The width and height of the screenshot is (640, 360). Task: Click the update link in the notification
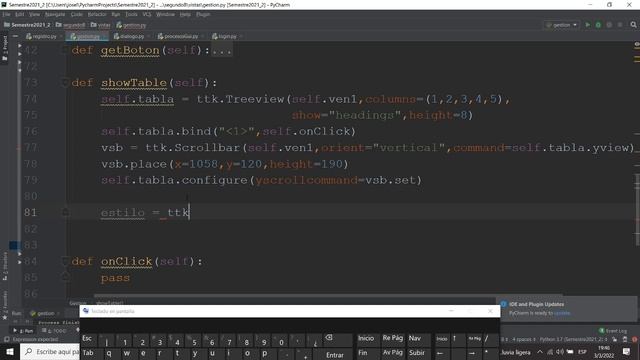point(562,313)
